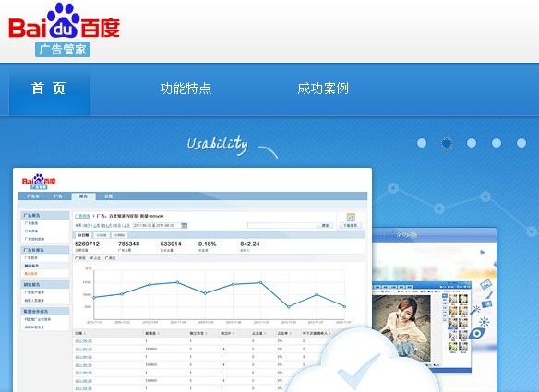Click the 0.18% rate in the dashboard preview

point(208,244)
